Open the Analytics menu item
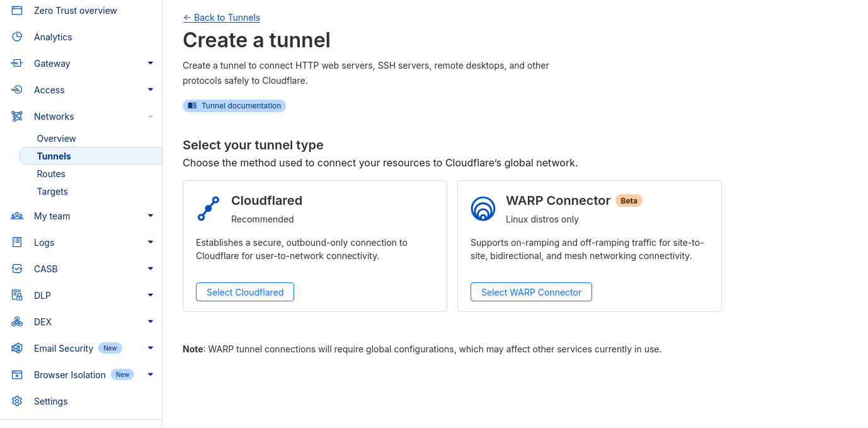Image resolution: width=868 pixels, height=428 pixels. 53,37
